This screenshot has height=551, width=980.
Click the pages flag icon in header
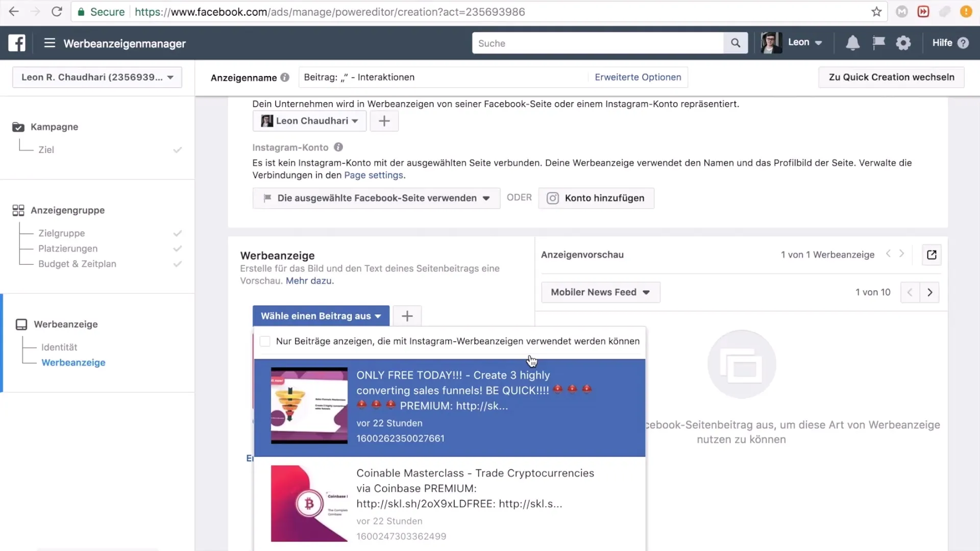(878, 43)
